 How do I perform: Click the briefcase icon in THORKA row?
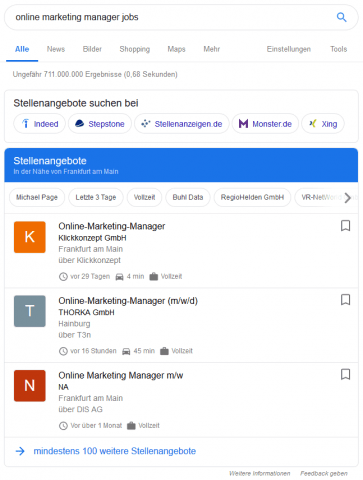click(x=164, y=351)
